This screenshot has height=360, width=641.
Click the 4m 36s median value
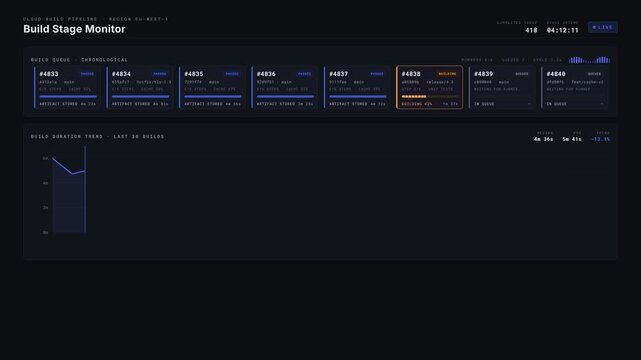tap(543, 139)
